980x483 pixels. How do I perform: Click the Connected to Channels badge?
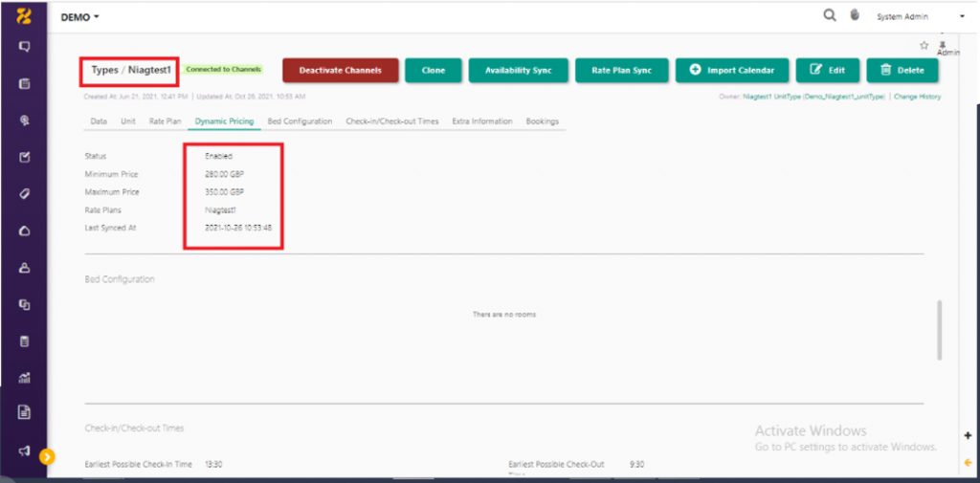224,70
